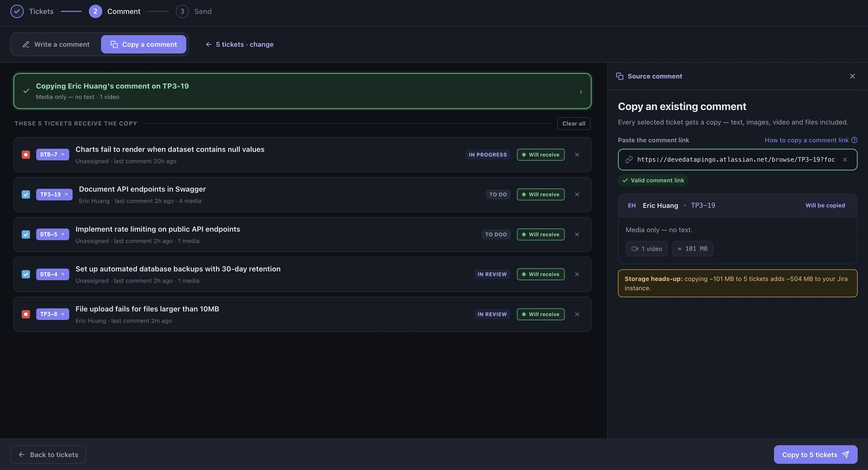Click the comment link input field
Screen dimensions: 868x470
pos(737,160)
